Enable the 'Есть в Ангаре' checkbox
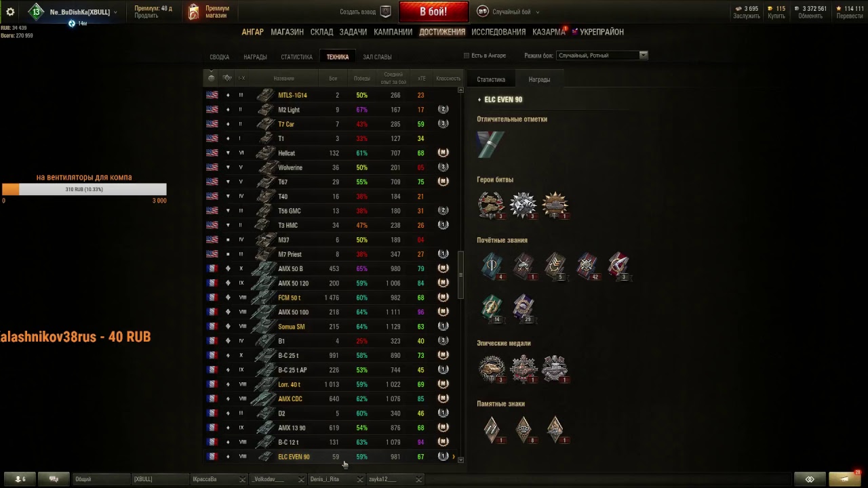 [467, 56]
